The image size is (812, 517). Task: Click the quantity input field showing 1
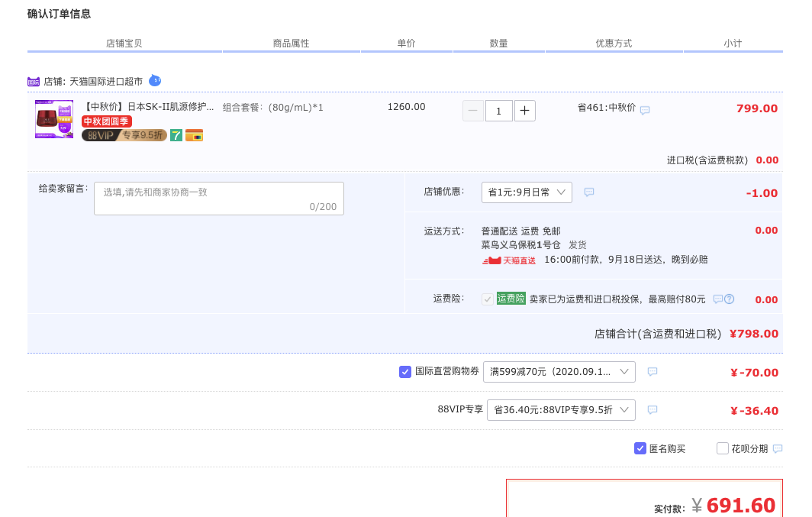click(x=498, y=110)
